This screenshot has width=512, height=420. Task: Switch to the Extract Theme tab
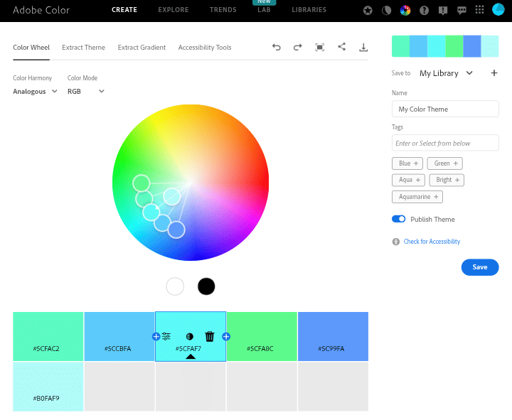(x=84, y=48)
